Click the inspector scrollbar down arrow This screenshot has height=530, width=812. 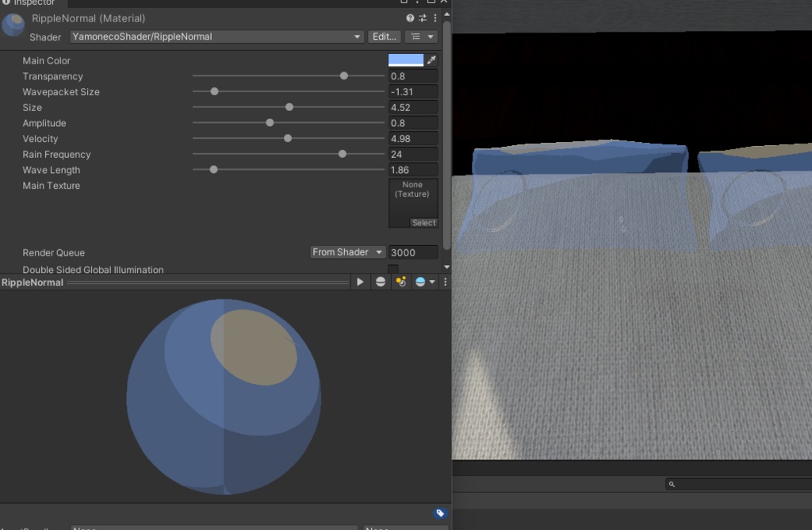point(446,267)
